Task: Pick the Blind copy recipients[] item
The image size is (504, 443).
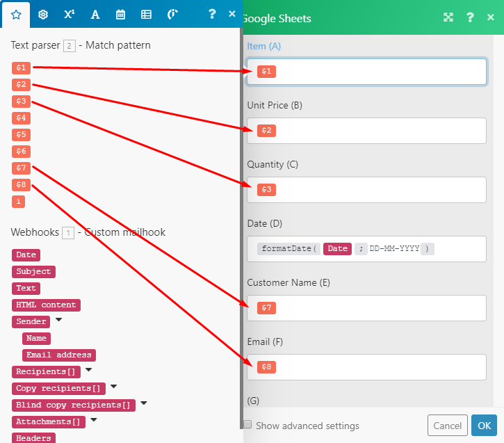Action: (x=74, y=405)
